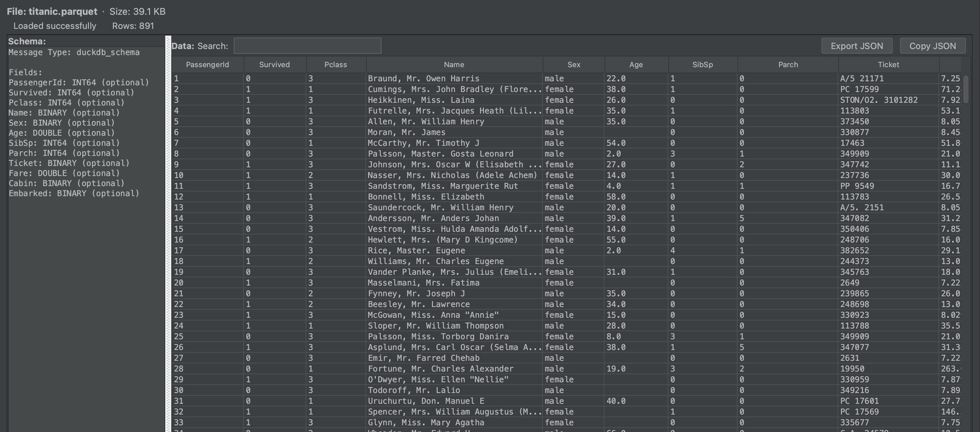Sort by the Parch column header
This screenshot has width=980, height=432.
click(788, 64)
